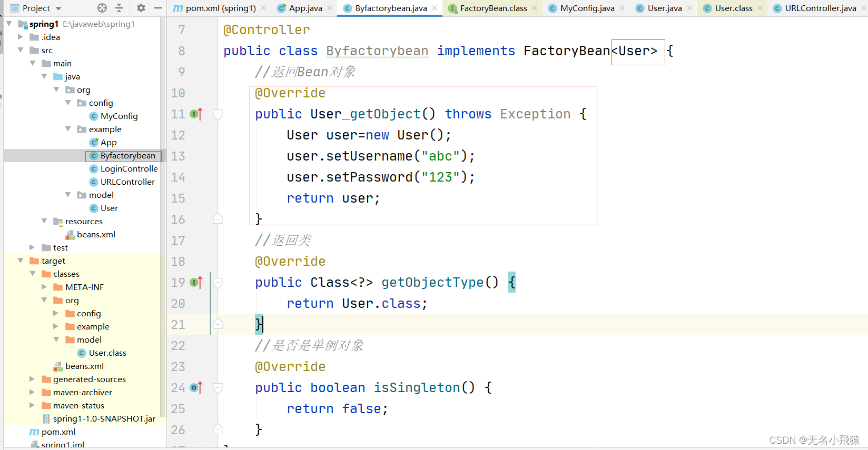The image size is (868, 450).
Task: Close the Byfactorybean.java tab
Action: point(435,8)
